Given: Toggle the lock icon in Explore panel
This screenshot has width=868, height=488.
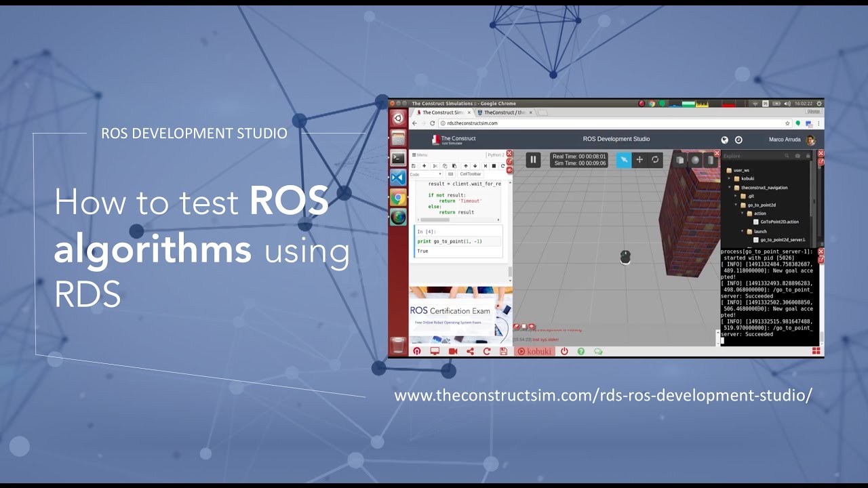Looking at the screenshot, I should click(x=808, y=155).
